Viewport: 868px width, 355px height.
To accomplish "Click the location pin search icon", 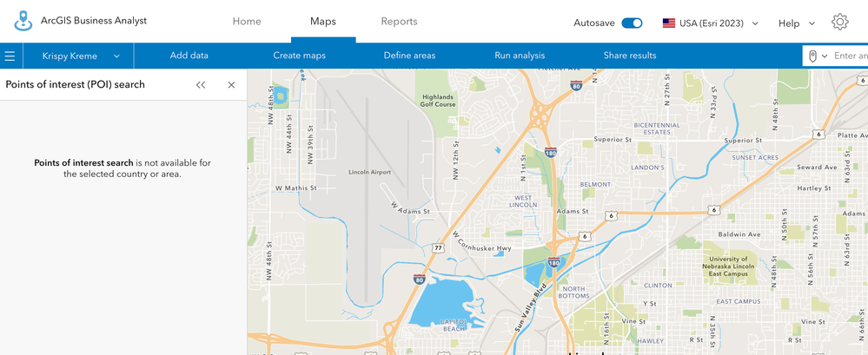I will coord(812,56).
